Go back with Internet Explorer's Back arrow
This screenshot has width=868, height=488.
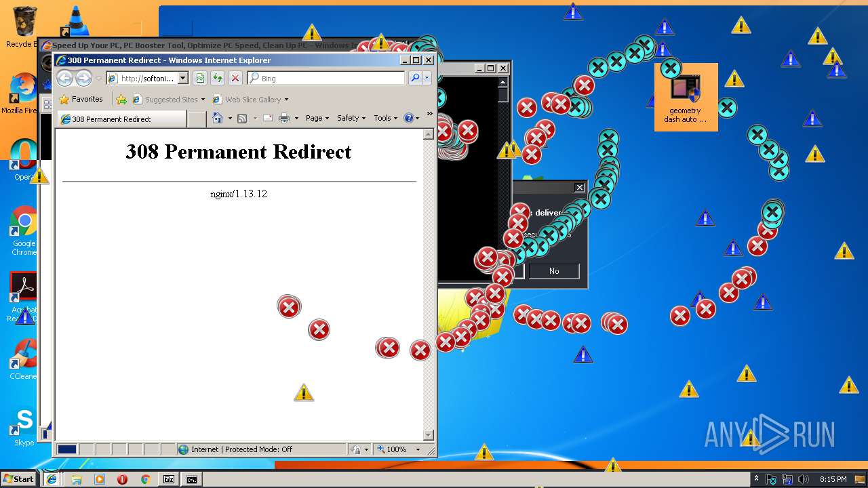click(64, 79)
